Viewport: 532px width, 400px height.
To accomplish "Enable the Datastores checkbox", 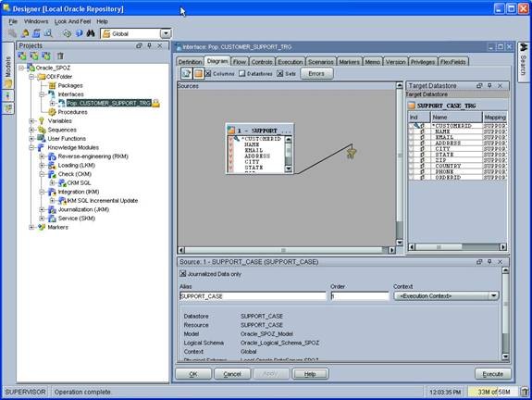I will pos(241,73).
